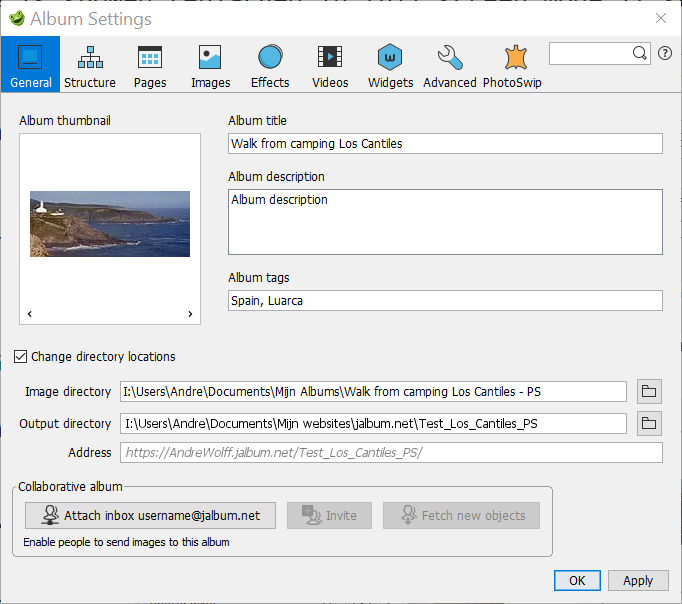
Task: Open the PhotoSwip skin settings tab
Action: [513, 66]
